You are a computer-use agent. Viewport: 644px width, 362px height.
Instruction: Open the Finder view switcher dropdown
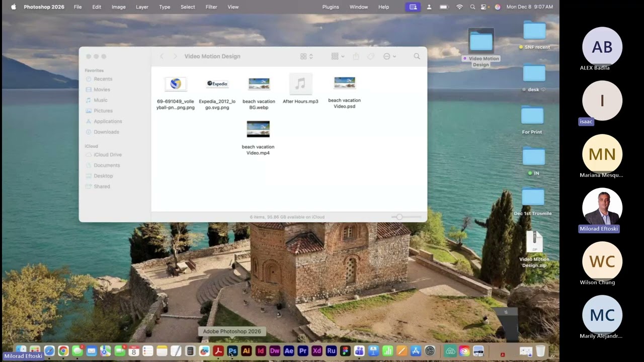click(x=306, y=56)
